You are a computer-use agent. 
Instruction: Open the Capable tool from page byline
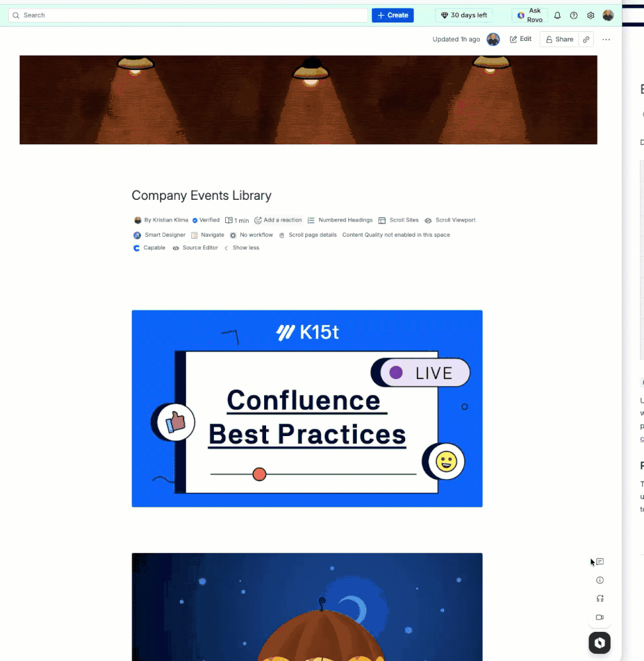point(138,247)
